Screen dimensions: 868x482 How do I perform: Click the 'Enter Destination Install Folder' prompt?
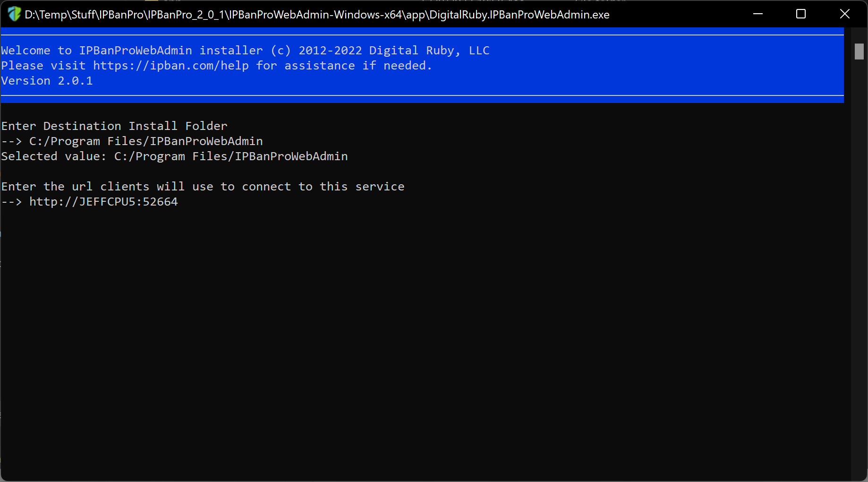pyautogui.click(x=114, y=126)
